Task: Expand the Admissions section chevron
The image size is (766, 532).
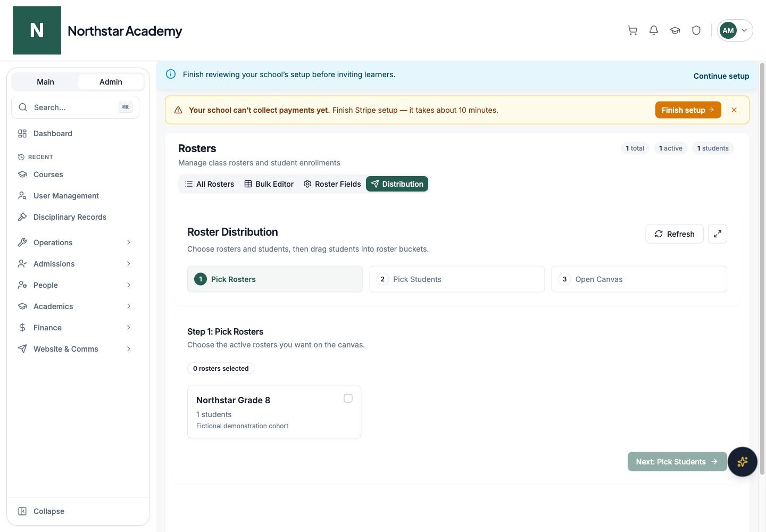Action: click(129, 264)
